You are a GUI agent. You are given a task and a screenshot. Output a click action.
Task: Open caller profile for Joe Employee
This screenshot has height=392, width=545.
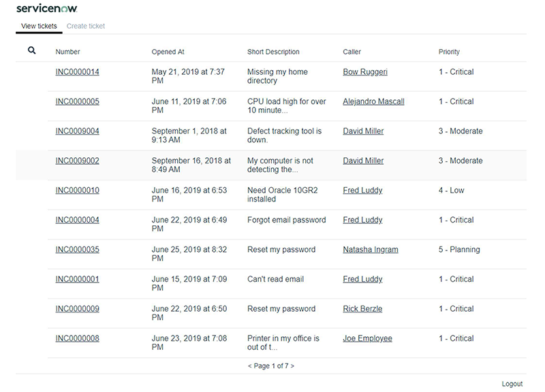[x=367, y=338]
